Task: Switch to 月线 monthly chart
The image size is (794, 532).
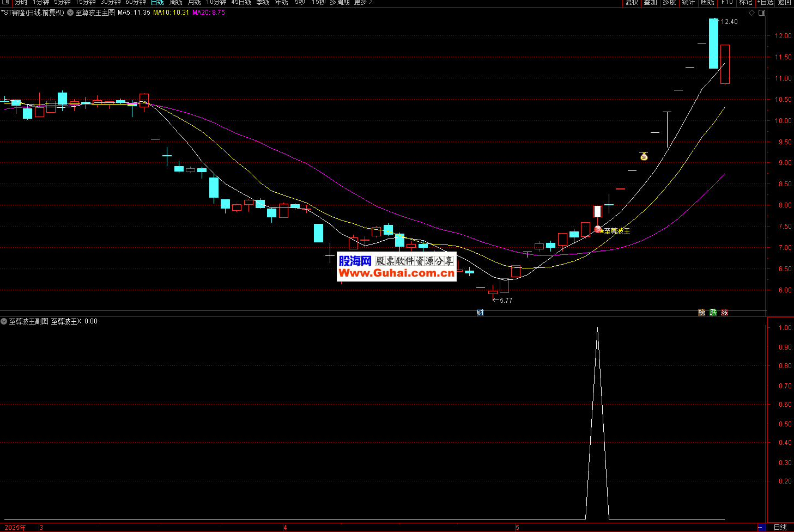Action: click(x=194, y=3)
